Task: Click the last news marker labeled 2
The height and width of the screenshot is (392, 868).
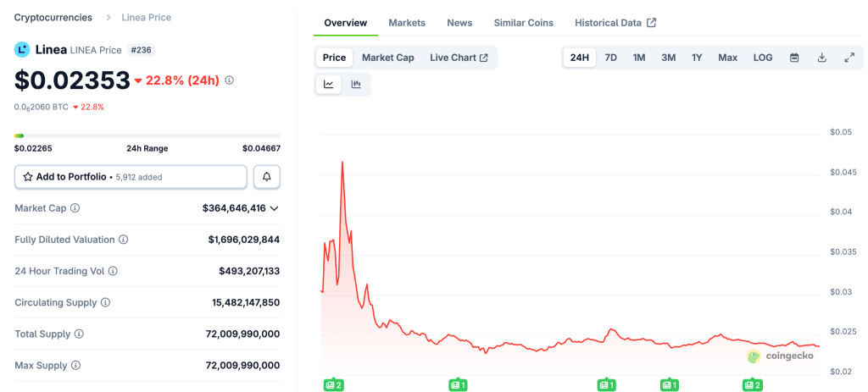Action: 753,384
